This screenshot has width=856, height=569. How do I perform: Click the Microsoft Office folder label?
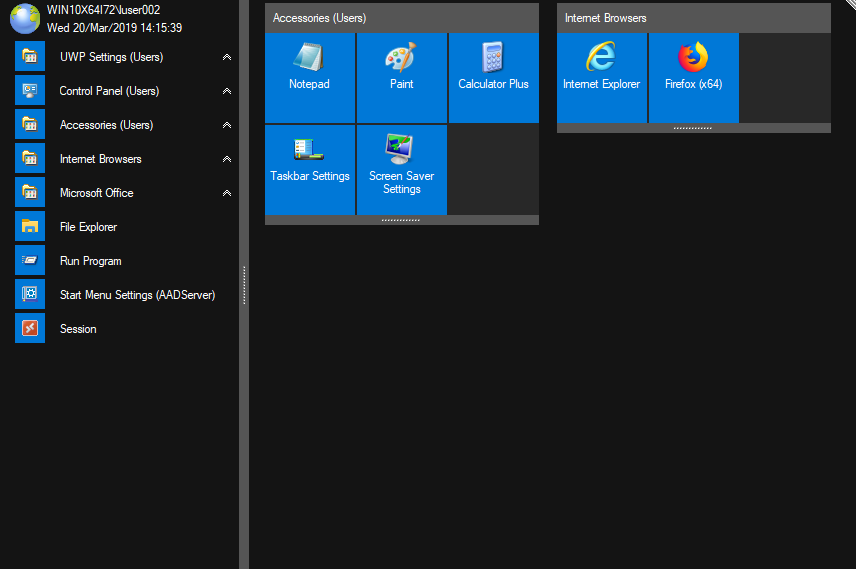pyautogui.click(x=96, y=193)
